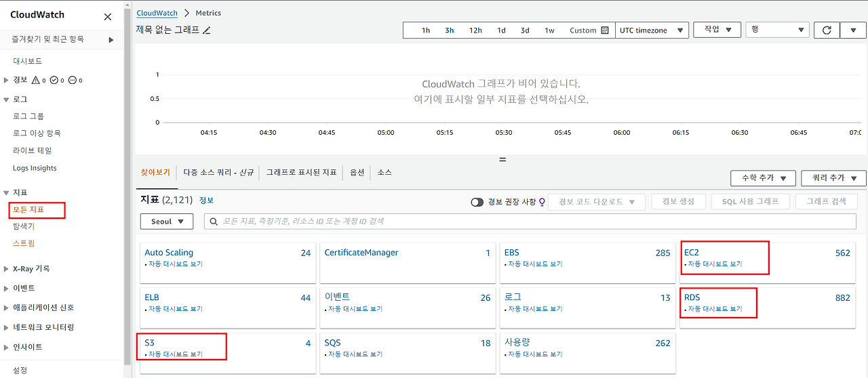The width and height of the screenshot is (868, 378).
Task: Select the 12h time range
Action: 475,30
